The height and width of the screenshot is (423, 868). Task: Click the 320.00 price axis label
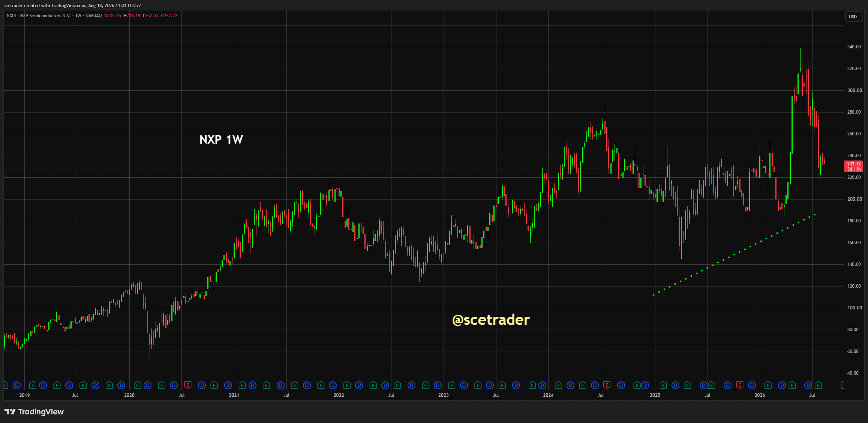coord(854,69)
